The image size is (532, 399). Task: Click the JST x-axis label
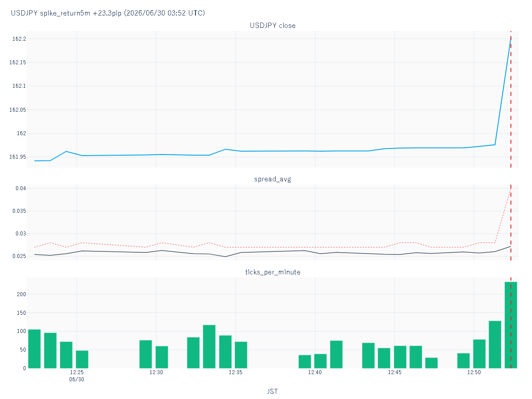point(273,391)
